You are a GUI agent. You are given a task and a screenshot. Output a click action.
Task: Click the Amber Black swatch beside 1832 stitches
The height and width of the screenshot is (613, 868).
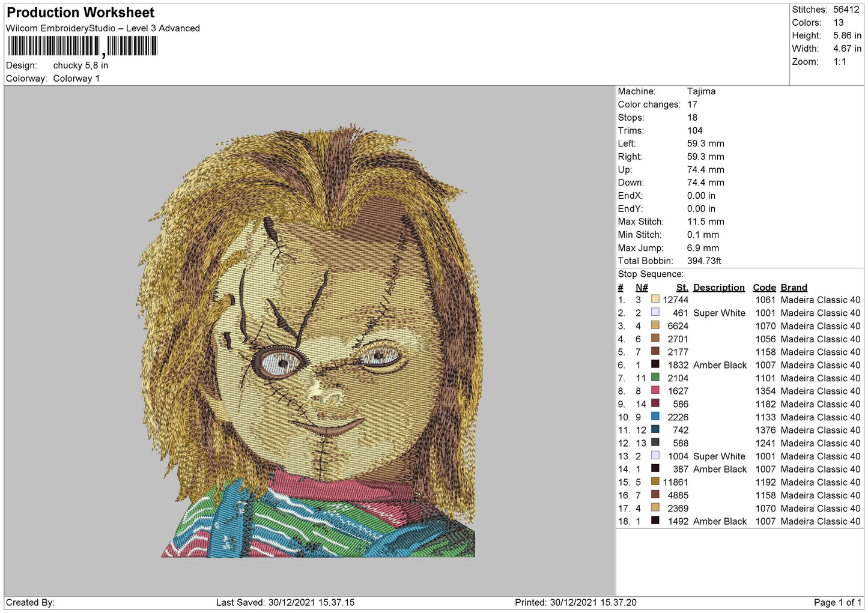coord(655,364)
